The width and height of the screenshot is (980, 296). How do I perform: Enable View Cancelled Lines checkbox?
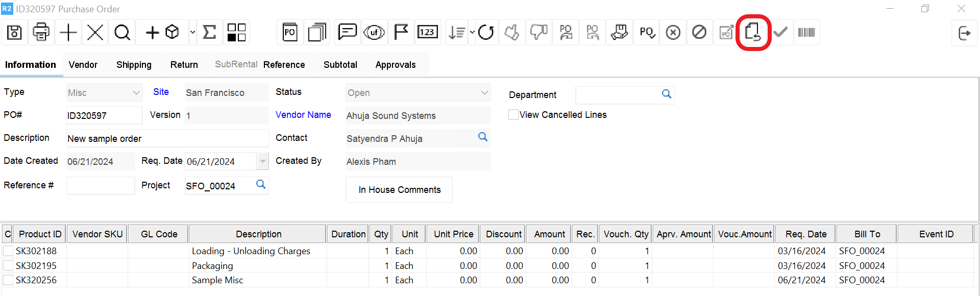(513, 115)
